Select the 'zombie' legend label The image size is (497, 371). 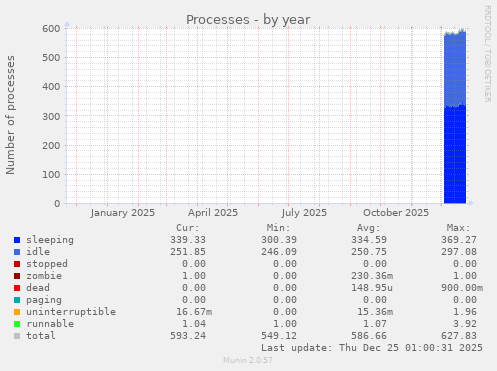click(x=44, y=276)
